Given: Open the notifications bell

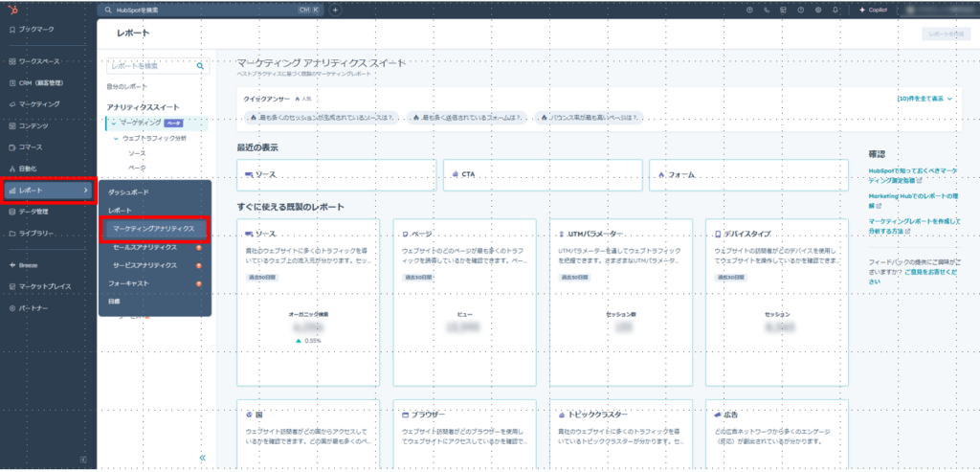Looking at the screenshot, I should click(835, 10).
